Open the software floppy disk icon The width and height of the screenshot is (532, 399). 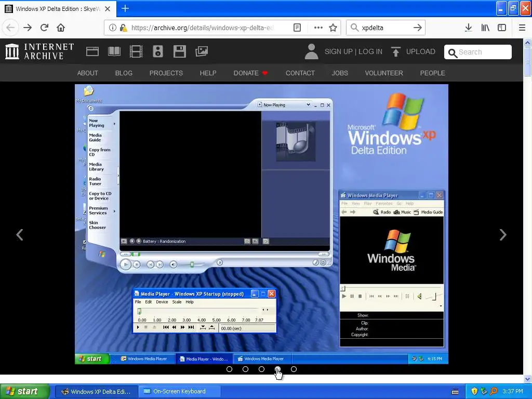[179, 51]
